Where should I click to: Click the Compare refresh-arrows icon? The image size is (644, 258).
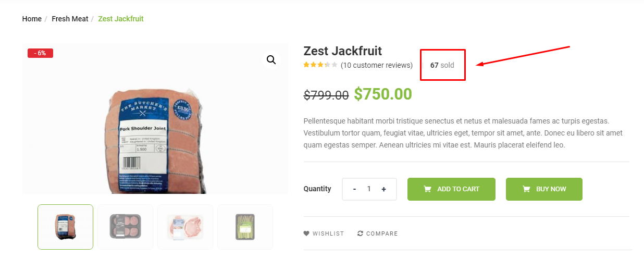pos(360,234)
